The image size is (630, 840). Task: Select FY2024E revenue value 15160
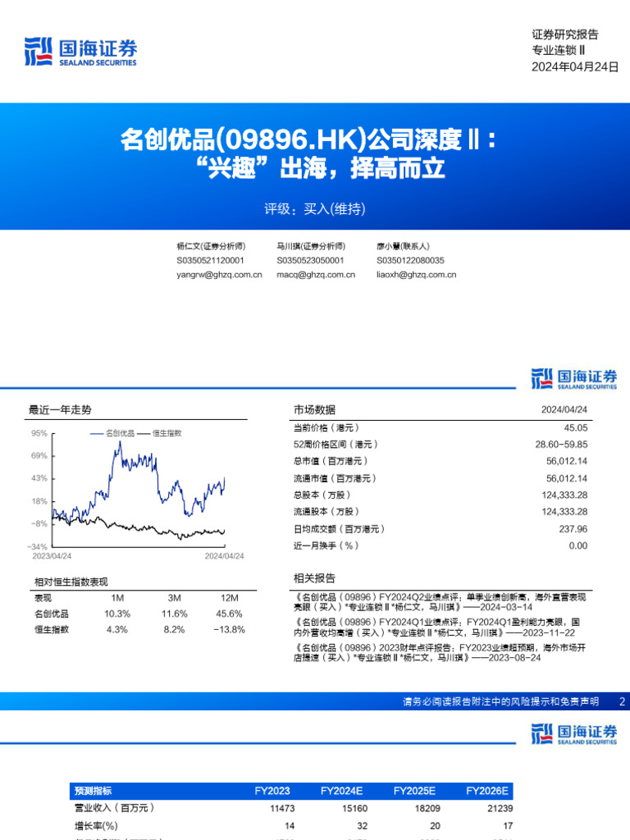[x=354, y=808]
